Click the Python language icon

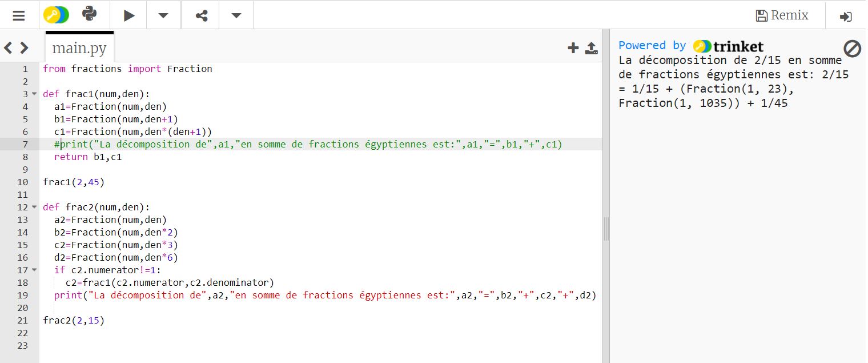coord(89,14)
